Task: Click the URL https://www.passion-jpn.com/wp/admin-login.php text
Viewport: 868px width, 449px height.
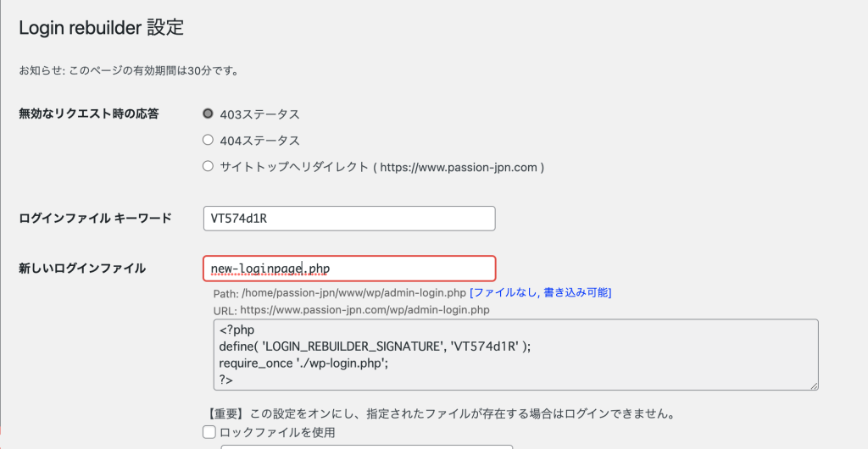Action: pos(351,310)
